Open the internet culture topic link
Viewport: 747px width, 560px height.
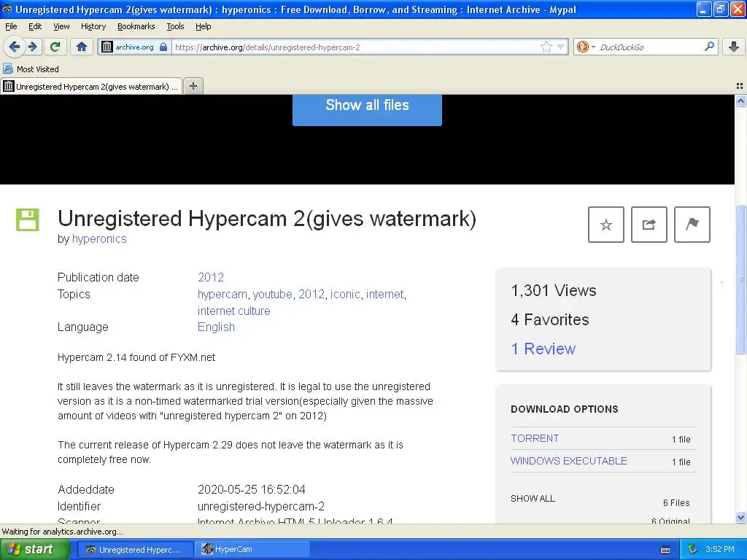click(x=233, y=311)
